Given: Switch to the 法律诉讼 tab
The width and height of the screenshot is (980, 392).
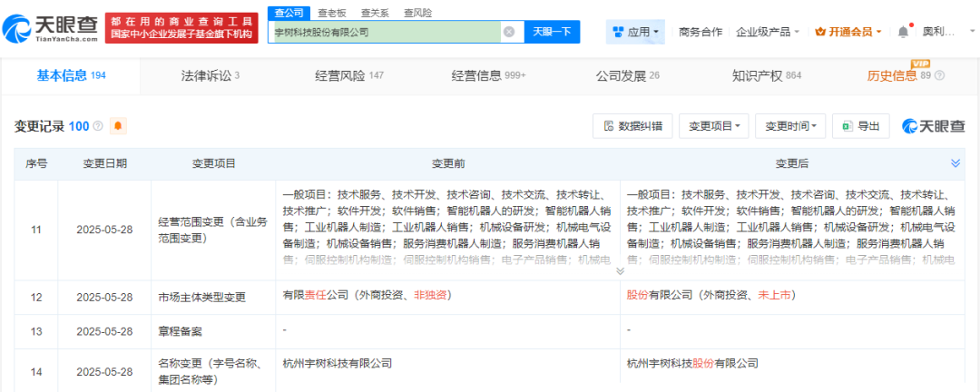Looking at the screenshot, I should pyautogui.click(x=210, y=75).
